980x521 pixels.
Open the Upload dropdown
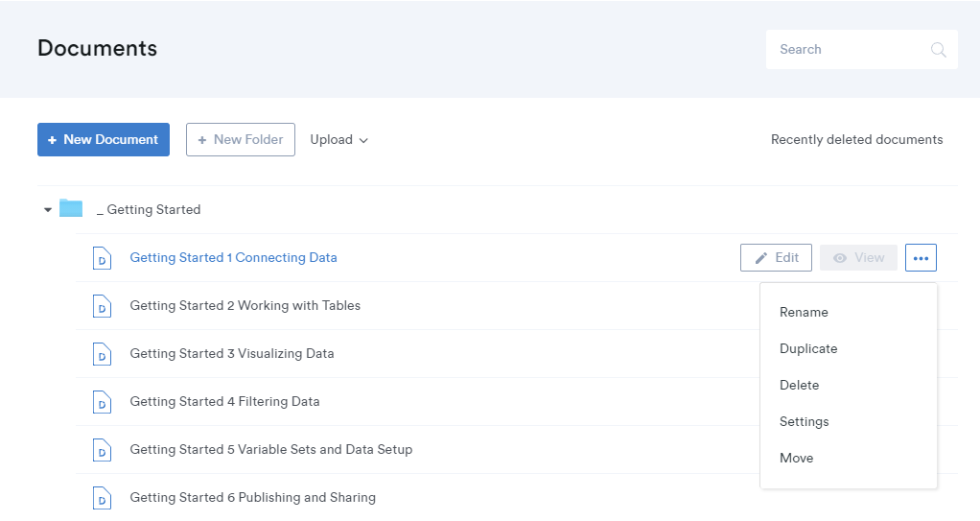point(338,140)
